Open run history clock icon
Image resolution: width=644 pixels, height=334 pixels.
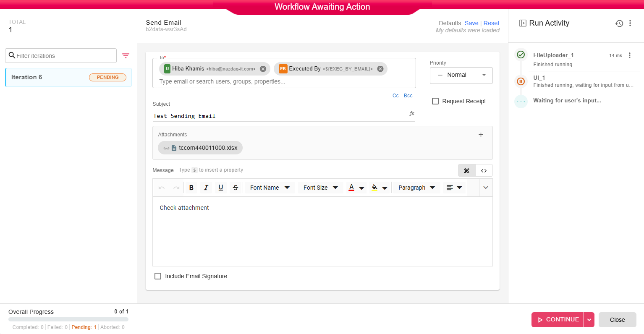point(619,23)
